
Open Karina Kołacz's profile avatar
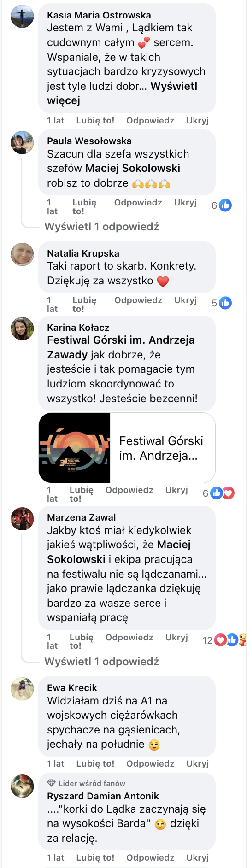[22, 328]
